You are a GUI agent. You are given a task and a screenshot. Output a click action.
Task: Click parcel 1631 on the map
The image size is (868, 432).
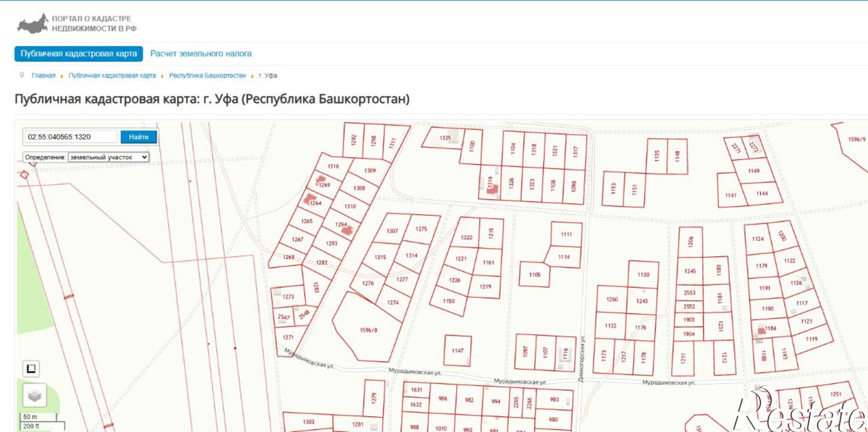[416, 389]
